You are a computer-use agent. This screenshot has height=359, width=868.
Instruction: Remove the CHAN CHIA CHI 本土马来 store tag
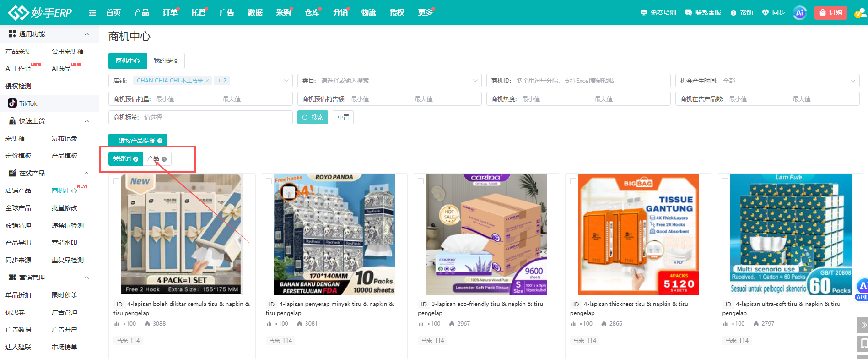pos(207,81)
